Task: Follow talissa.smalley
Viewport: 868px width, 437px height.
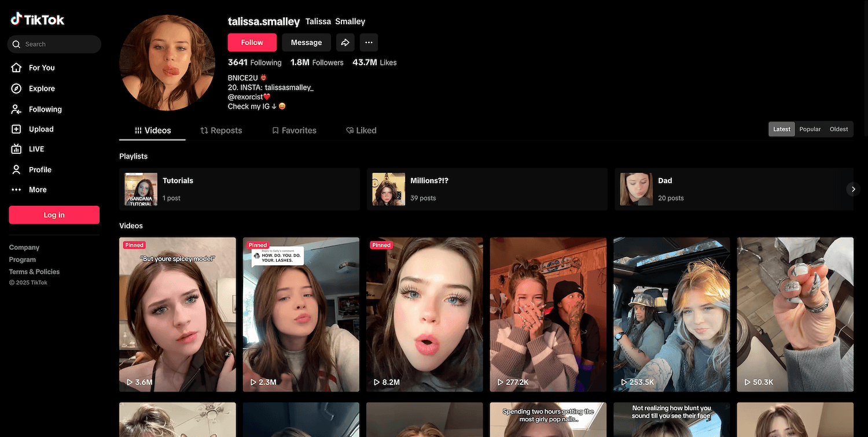Action: pyautogui.click(x=252, y=42)
